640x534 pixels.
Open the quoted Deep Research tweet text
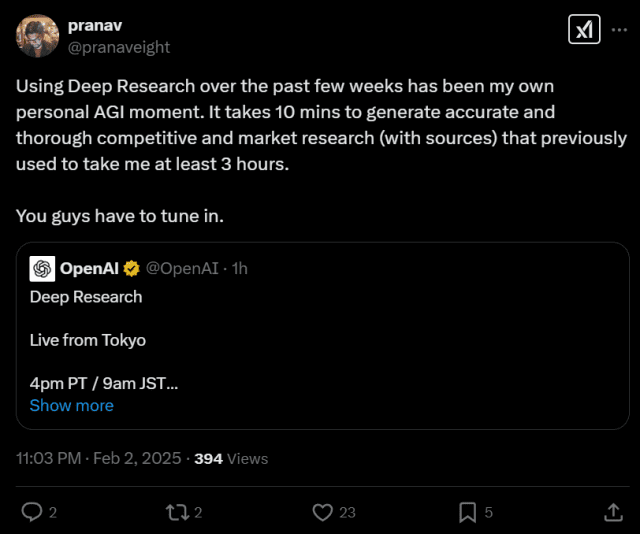pos(87,297)
